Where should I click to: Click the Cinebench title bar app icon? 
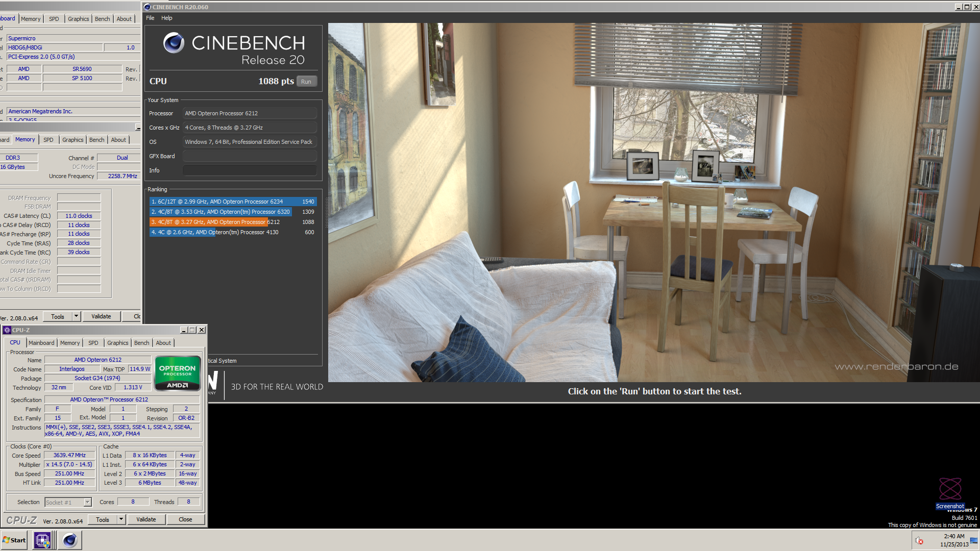pyautogui.click(x=148, y=7)
